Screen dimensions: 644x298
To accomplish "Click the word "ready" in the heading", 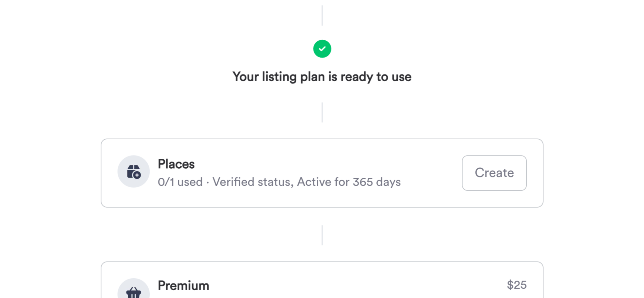I will pyautogui.click(x=357, y=77).
